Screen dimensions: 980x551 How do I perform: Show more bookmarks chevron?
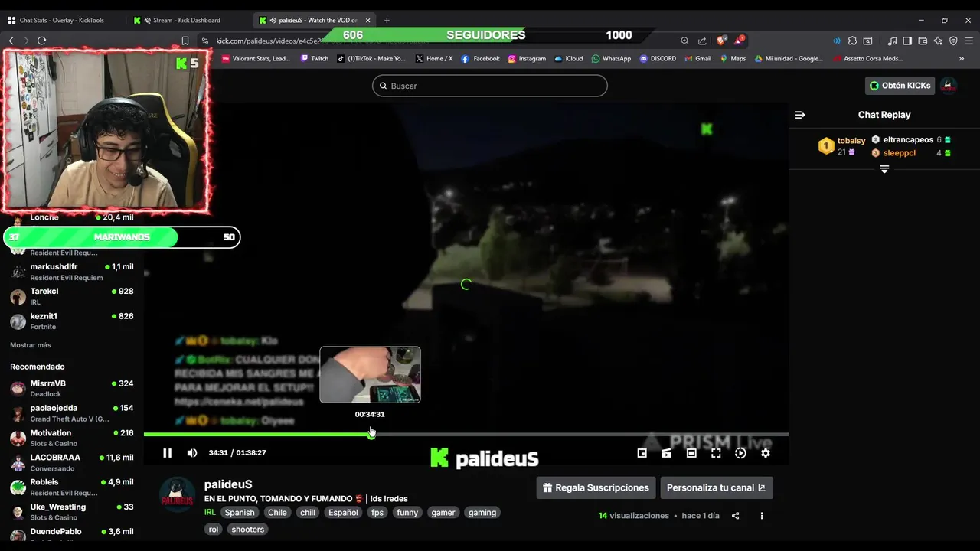click(x=962, y=58)
